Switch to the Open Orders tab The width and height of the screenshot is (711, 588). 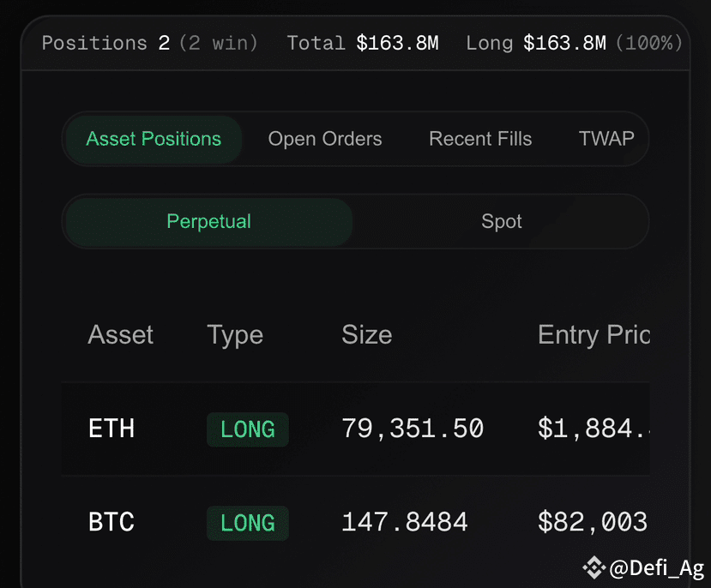click(324, 138)
